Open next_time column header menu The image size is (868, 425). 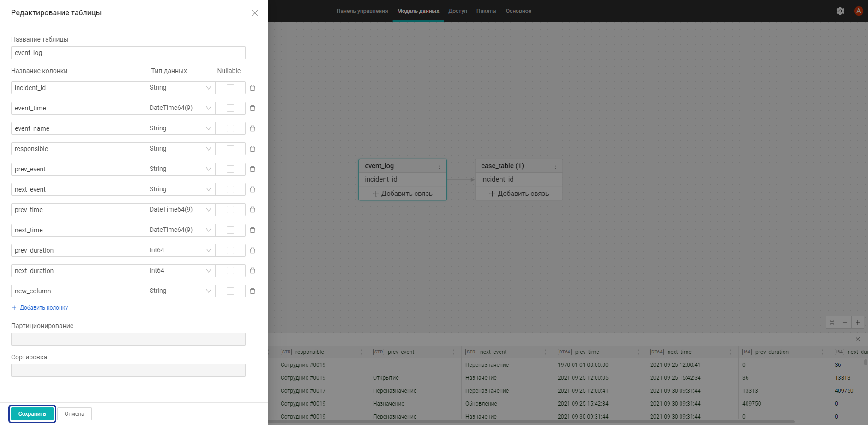[730, 352]
